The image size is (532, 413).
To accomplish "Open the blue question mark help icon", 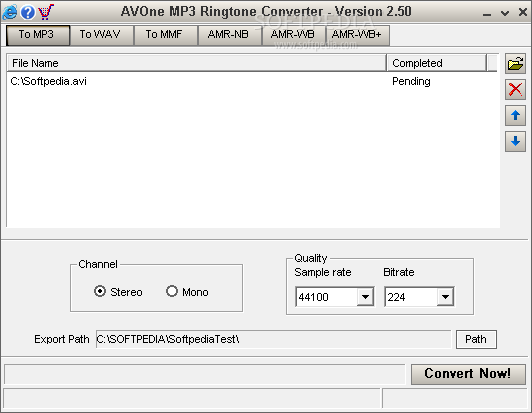I will (28, 12).
